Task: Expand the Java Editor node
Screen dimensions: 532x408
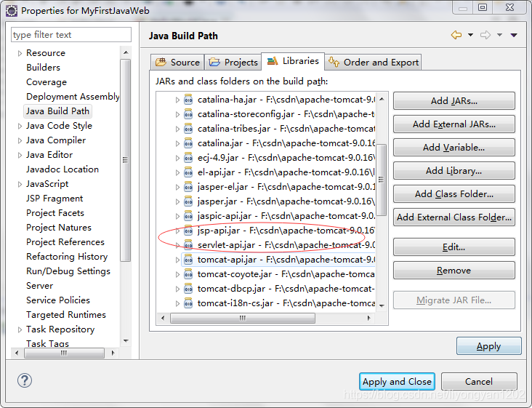Action: (20, 155)
